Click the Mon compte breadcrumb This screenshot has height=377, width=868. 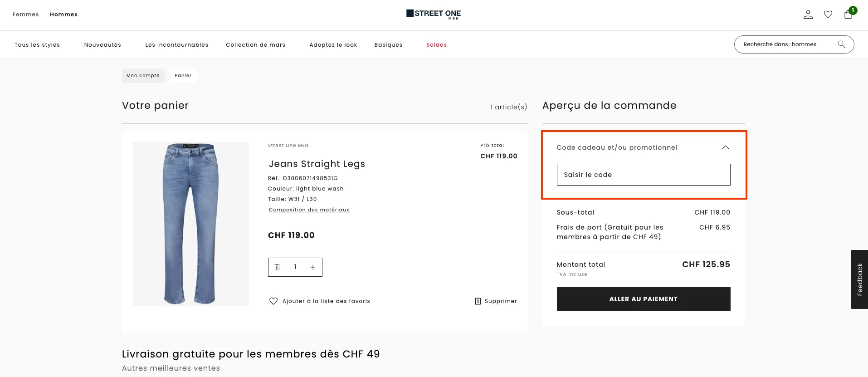[x=143, y=75]
